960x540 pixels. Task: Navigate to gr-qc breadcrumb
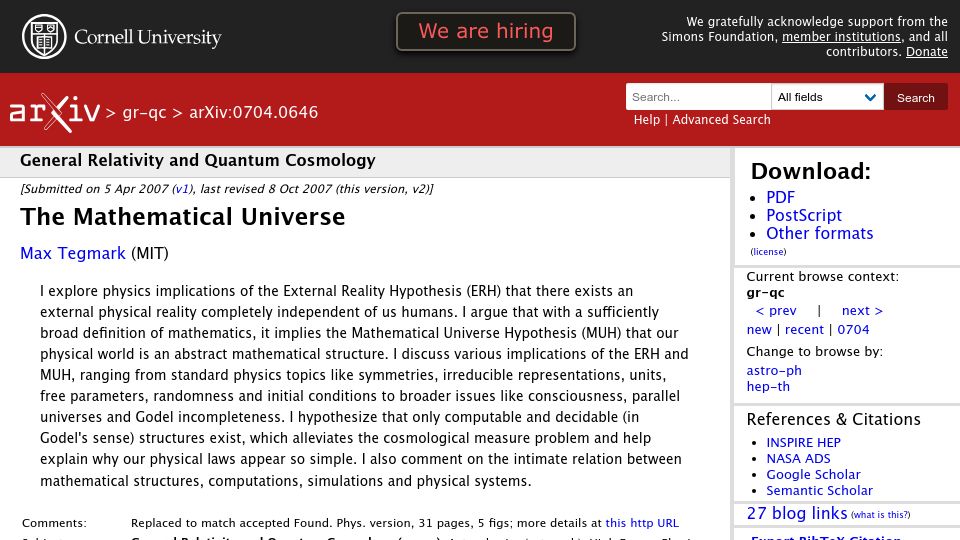pos(144,113)
